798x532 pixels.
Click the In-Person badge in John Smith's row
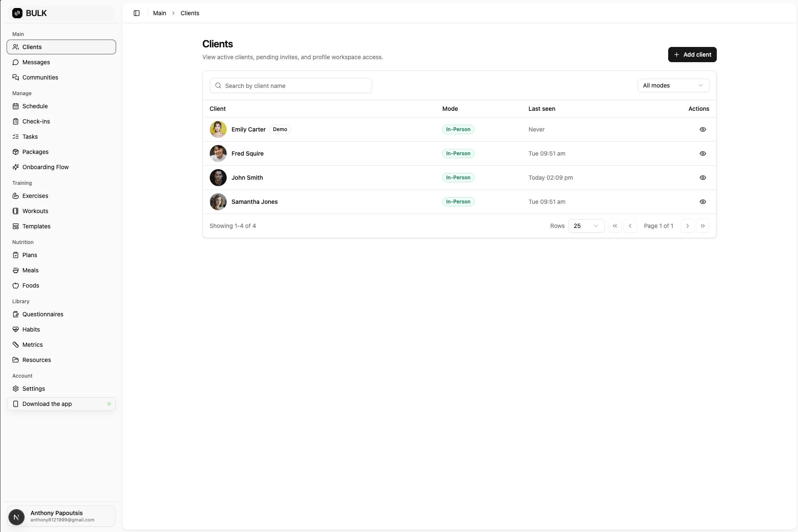pyautogui.click(x=458, y=178)
